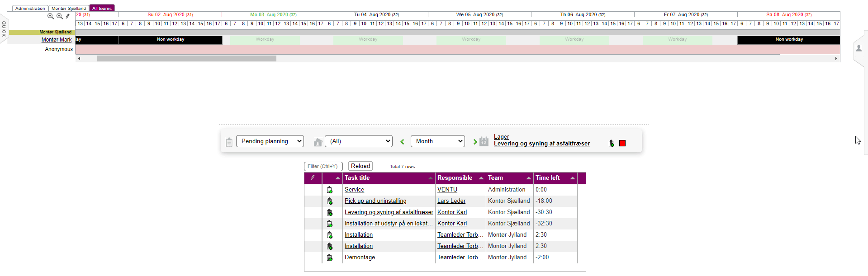This screenshot has height=276, width=868.
Task: Advance to next period with green right arrow
Action: point(475,142)
